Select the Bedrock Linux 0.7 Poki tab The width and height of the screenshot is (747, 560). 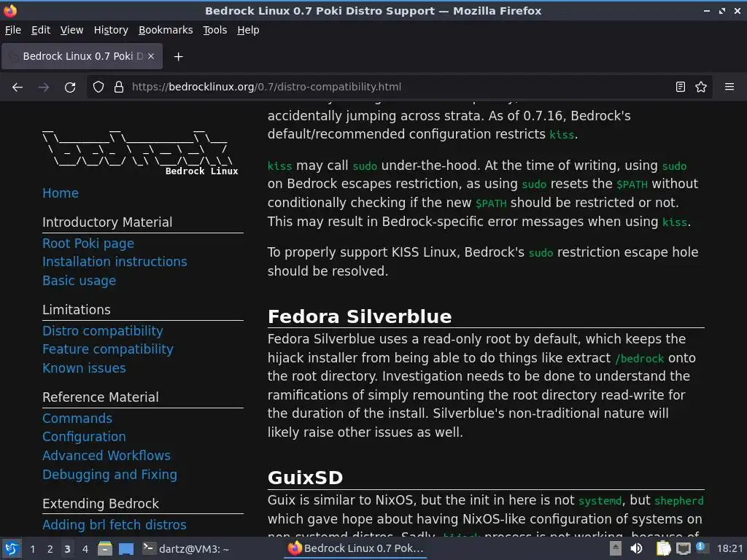pyautogui.click(x=82, y=56)
